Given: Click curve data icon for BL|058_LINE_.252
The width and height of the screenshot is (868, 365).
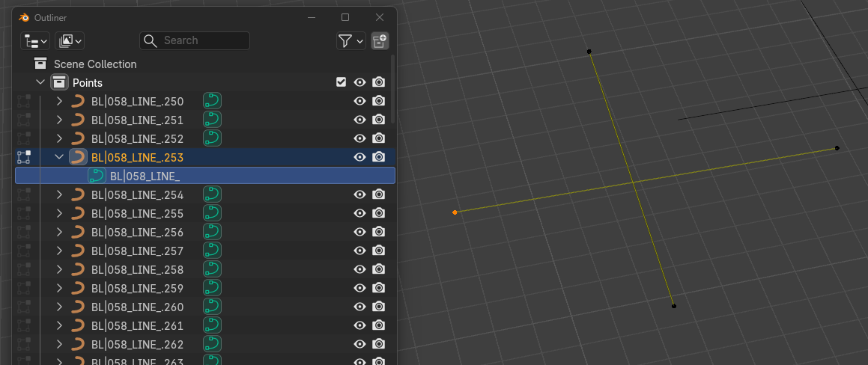Looking at the screenshot, I should point(212,138).
